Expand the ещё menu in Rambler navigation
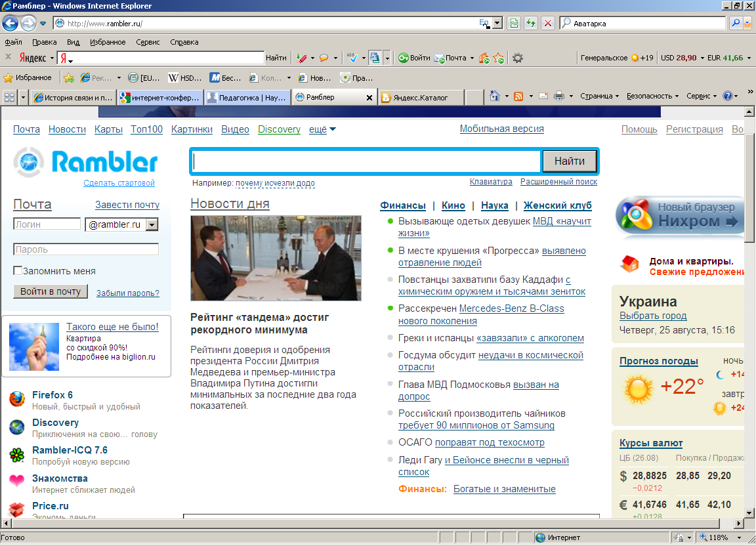The height and width of the screenshot is (546, 756). point(322,129)
